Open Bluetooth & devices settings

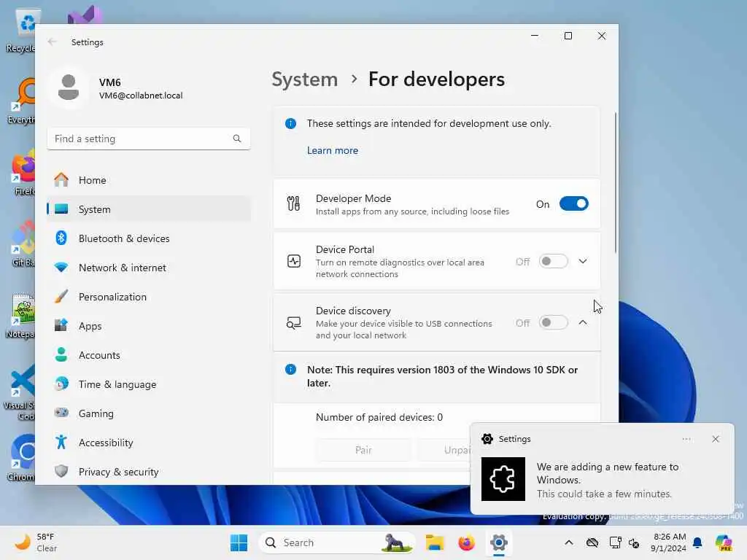tap(149, 238)
